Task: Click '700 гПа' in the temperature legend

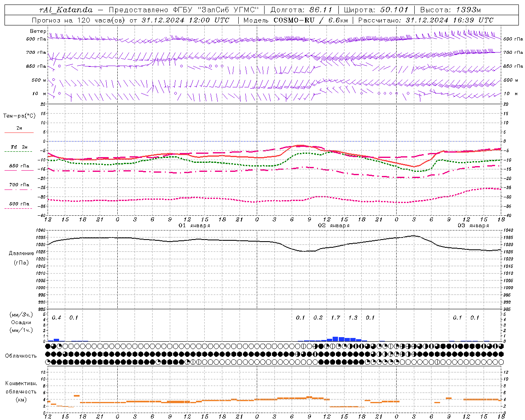Action: tap(19, 185)
